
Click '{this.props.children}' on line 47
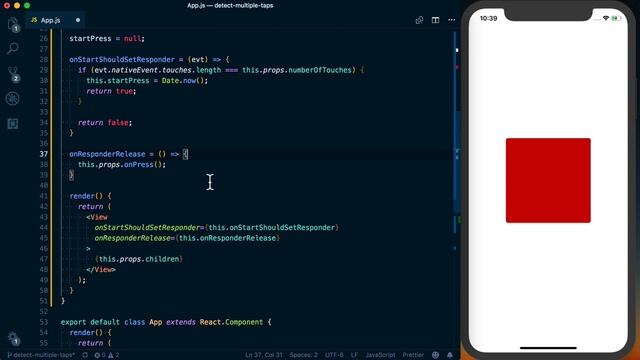tap(139, 259)
